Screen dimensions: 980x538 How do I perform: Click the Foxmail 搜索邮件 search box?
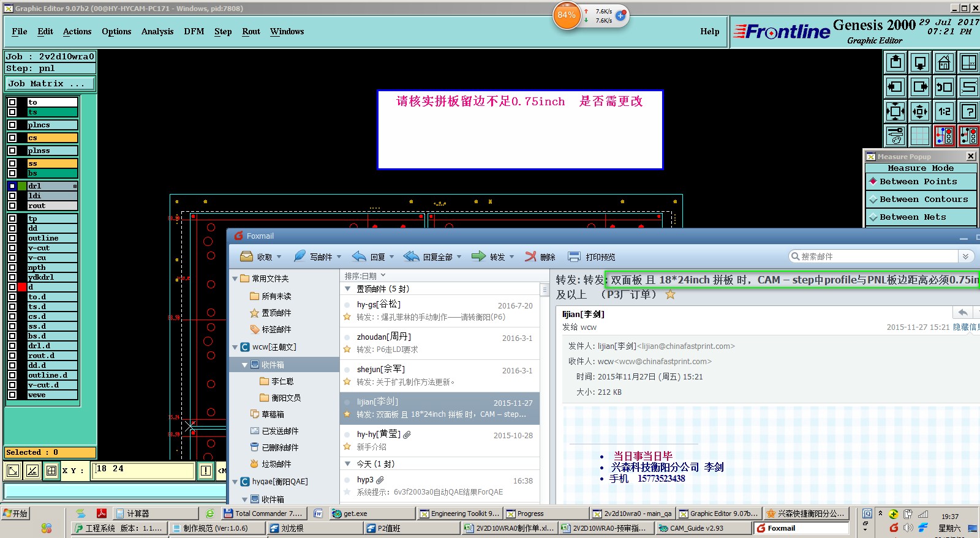(x=873, y=256)
